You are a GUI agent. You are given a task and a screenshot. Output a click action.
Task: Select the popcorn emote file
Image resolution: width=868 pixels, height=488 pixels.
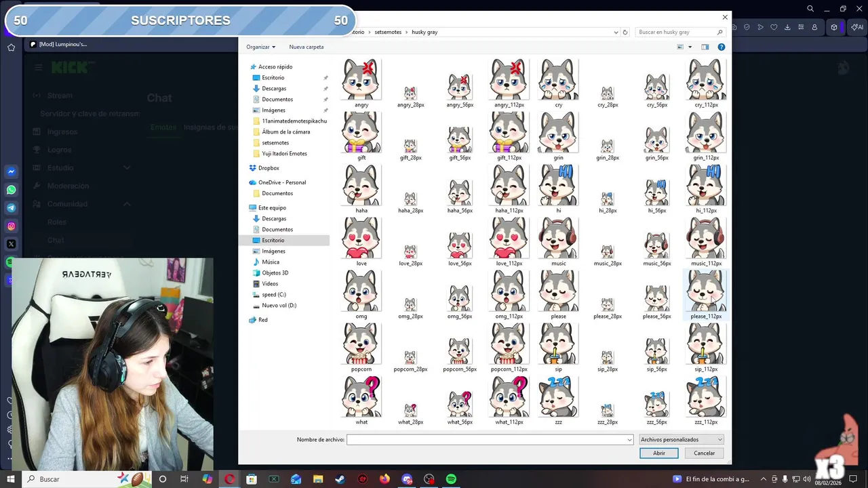(361, 348)
